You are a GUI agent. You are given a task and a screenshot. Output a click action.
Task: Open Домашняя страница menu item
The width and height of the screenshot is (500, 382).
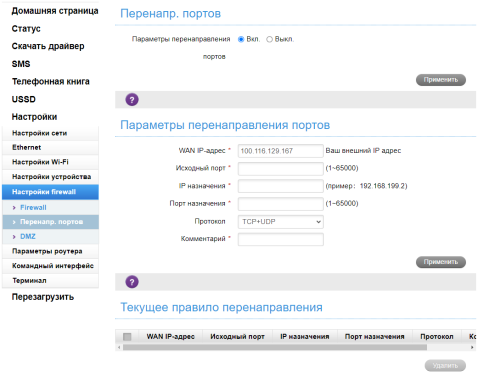pyautogui.click(x=55, y=11)
